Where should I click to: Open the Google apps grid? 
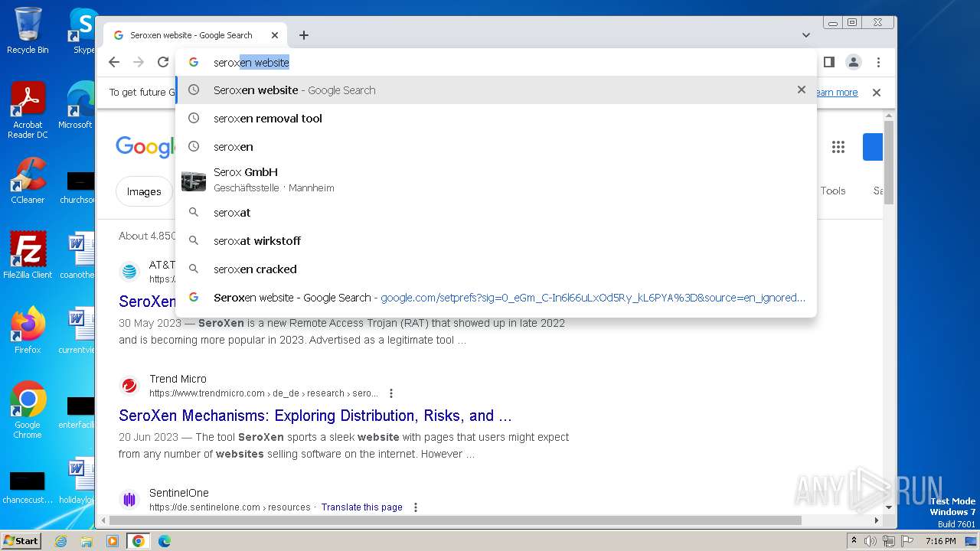click(x=838, y=147)
